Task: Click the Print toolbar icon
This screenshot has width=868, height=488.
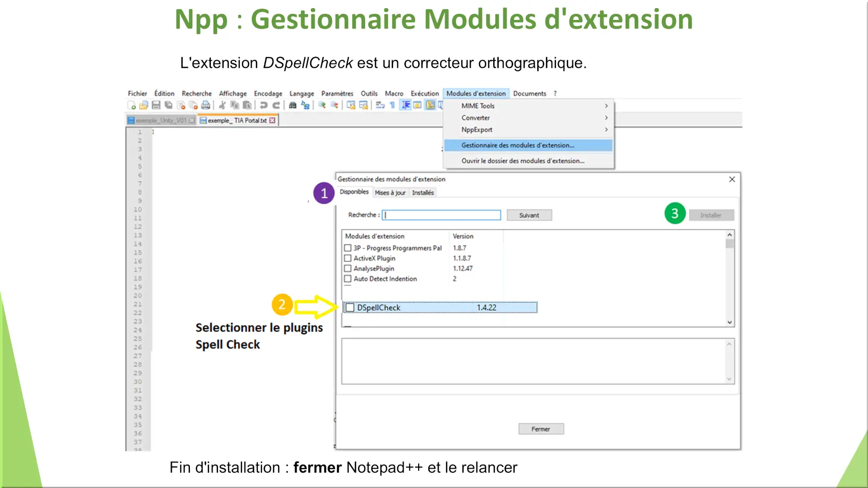Action: click(206, 105)
